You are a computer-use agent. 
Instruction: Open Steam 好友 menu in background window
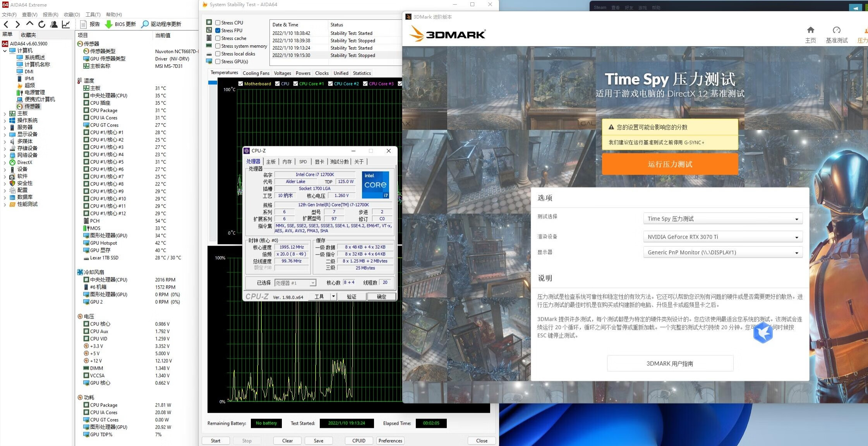(x=629, y=8)
